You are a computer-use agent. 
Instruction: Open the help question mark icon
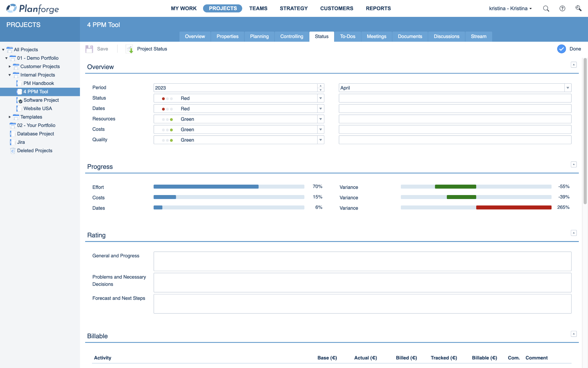click(562, 9)
